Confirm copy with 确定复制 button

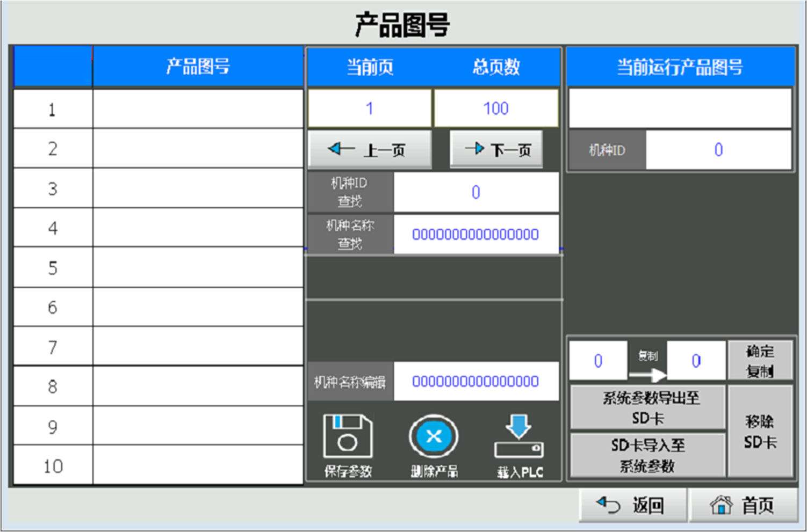(x=760, y=361)
